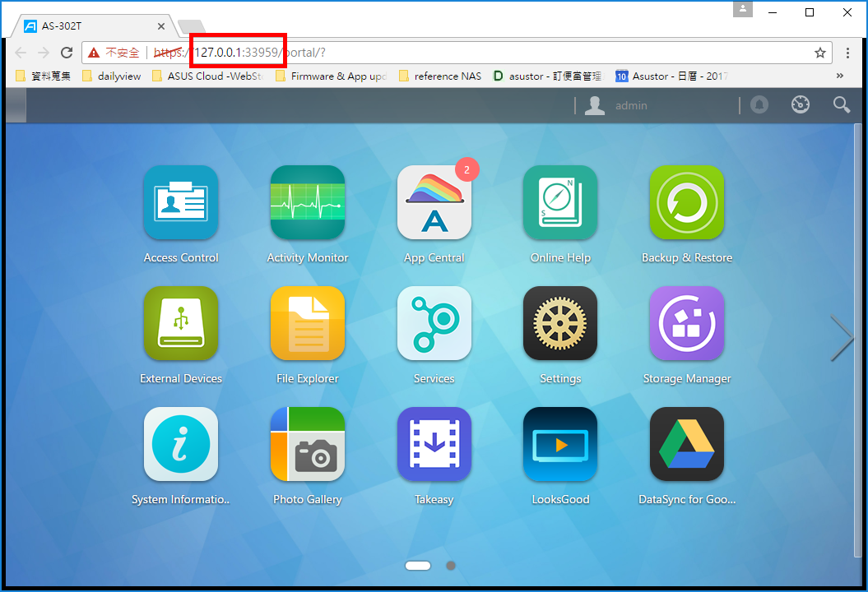Open DataSync for Google Drive
This screenshot has height=592, width=868.
(687, 444)
